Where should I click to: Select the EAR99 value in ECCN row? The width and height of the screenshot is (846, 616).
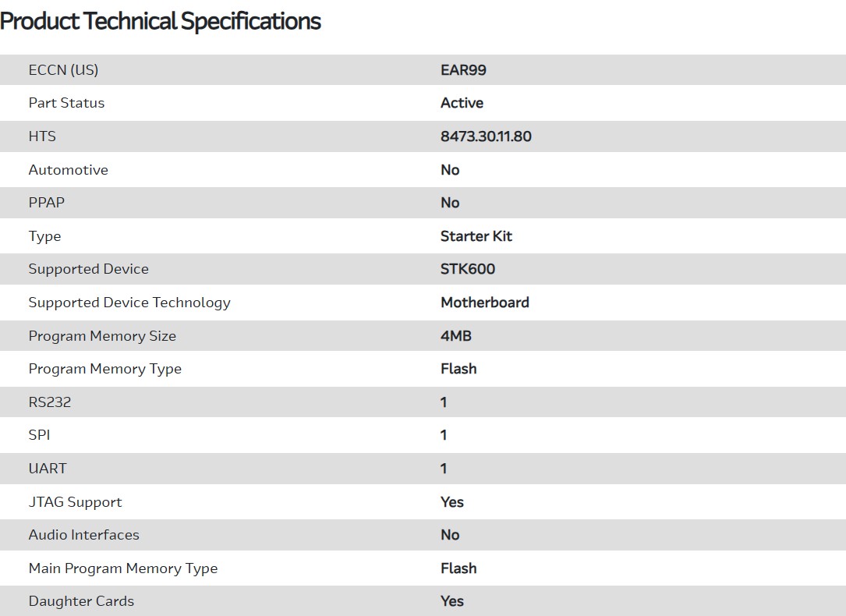[463, 70]
